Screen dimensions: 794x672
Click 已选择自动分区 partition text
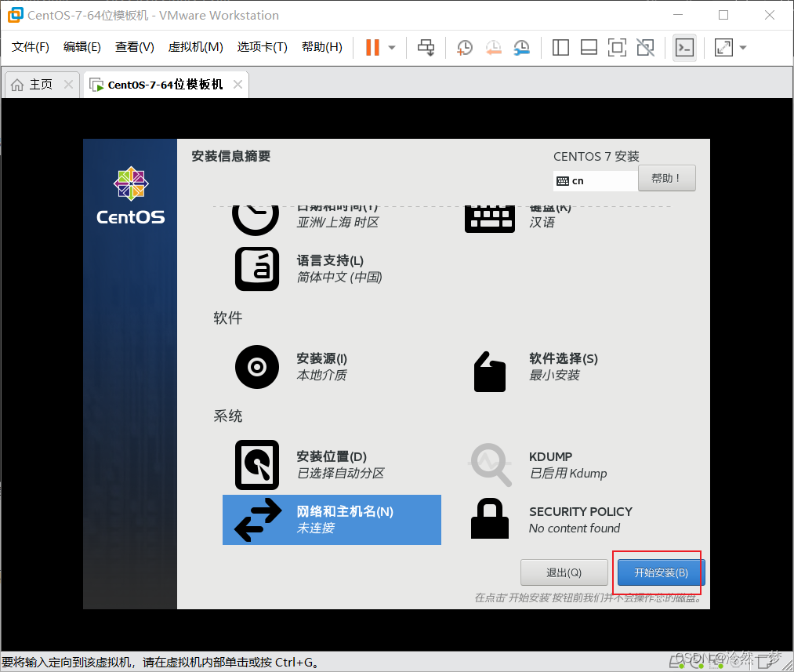click(x=340, y=473)
